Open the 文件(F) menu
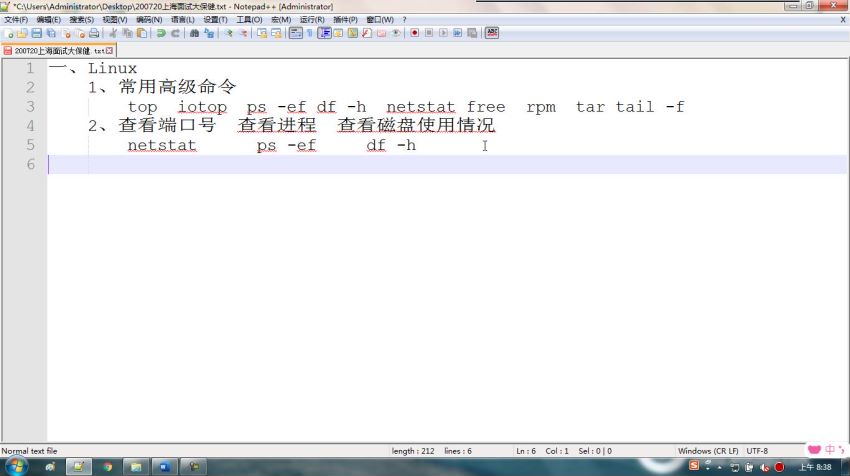The width and height of the screenshot is (850, 476). pyautogui.click(x=16, y=19)
